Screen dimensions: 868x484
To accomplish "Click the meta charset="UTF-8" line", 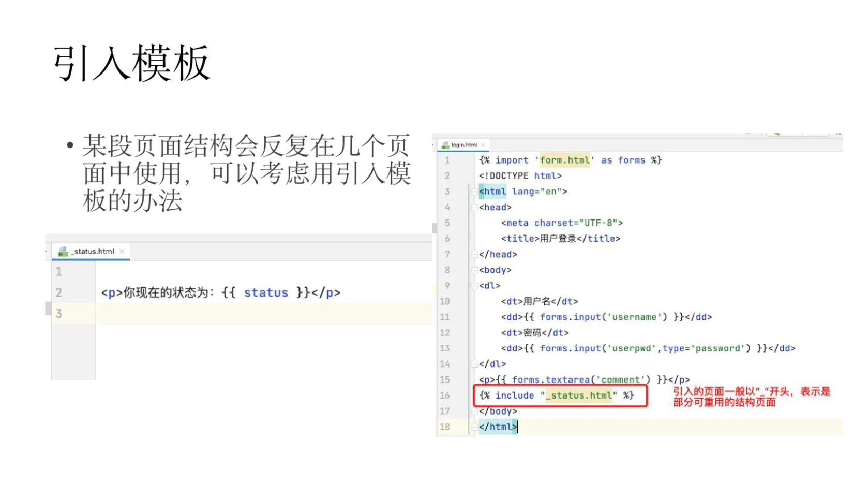I will 562,223.
